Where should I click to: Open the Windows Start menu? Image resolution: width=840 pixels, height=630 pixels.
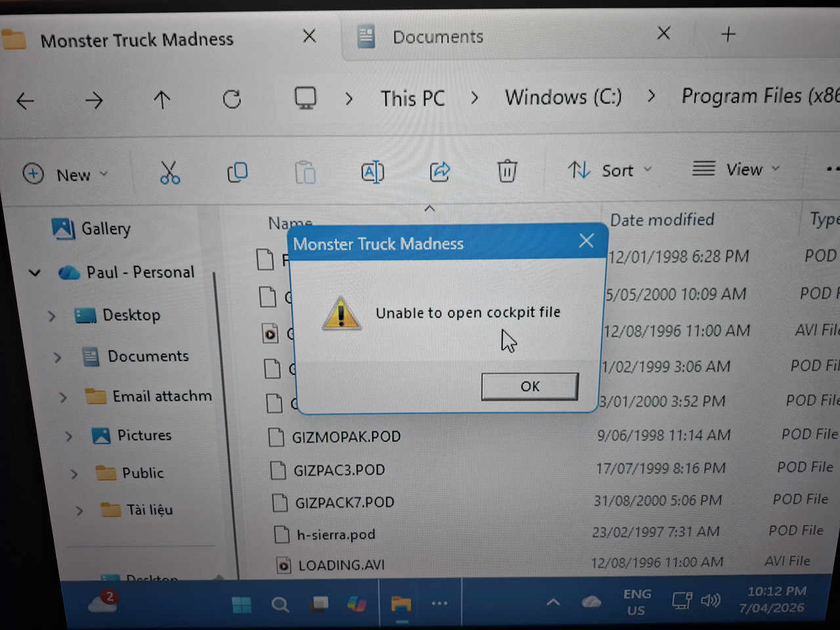pos(241,604)
